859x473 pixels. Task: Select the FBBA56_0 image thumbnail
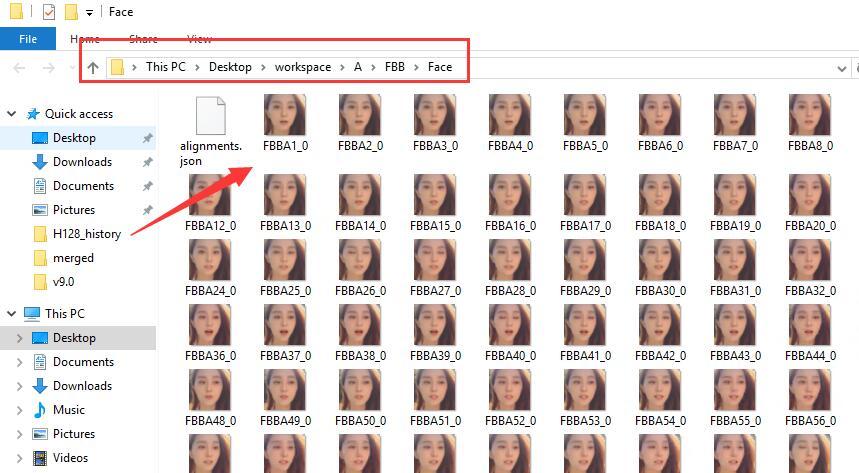[x=810, y=390]
